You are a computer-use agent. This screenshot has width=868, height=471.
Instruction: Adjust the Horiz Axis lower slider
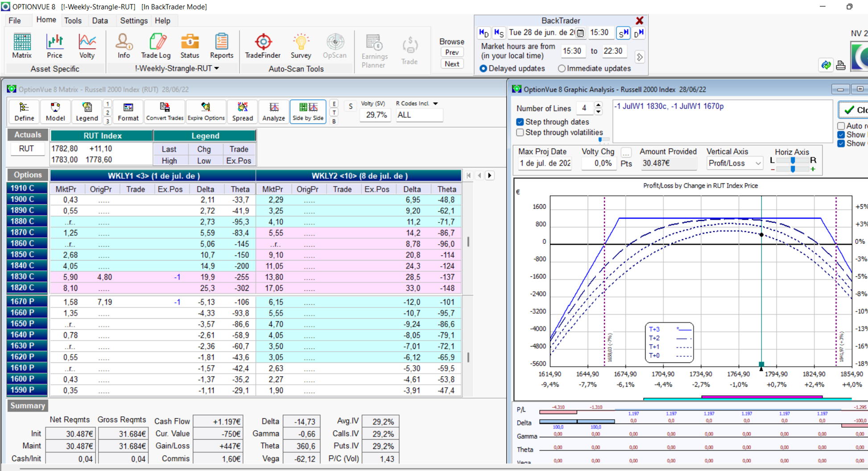click(x=793, y=169)
